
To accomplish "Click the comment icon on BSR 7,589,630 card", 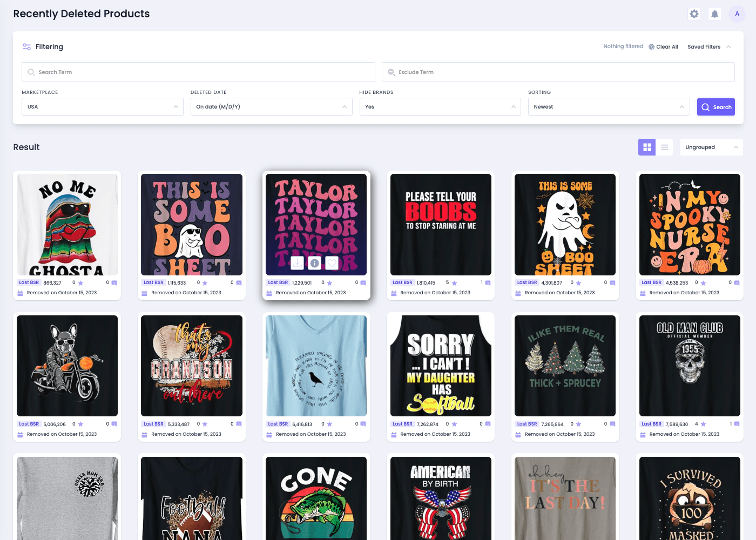I will click(x=737, y=424).
